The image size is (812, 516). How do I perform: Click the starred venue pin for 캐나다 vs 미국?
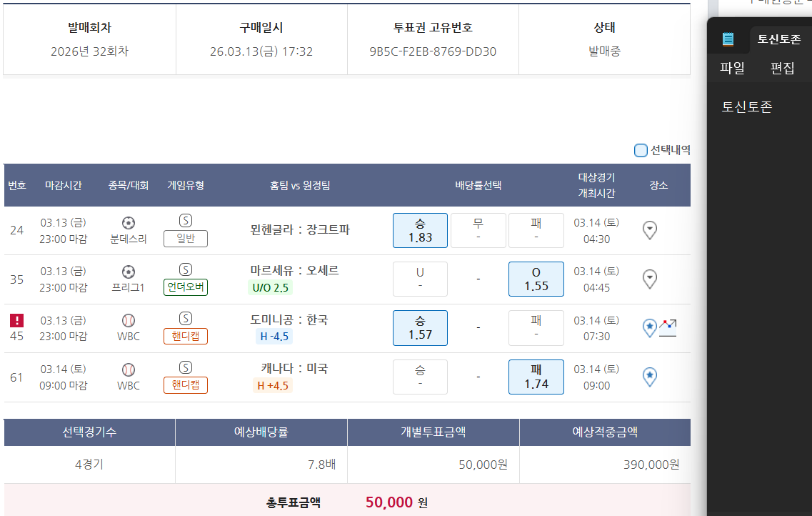click(x=650, y=376)
